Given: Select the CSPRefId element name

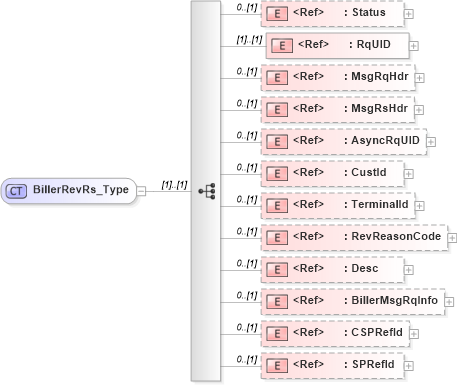Looking at the screenshot, I should tap(377, 332).
